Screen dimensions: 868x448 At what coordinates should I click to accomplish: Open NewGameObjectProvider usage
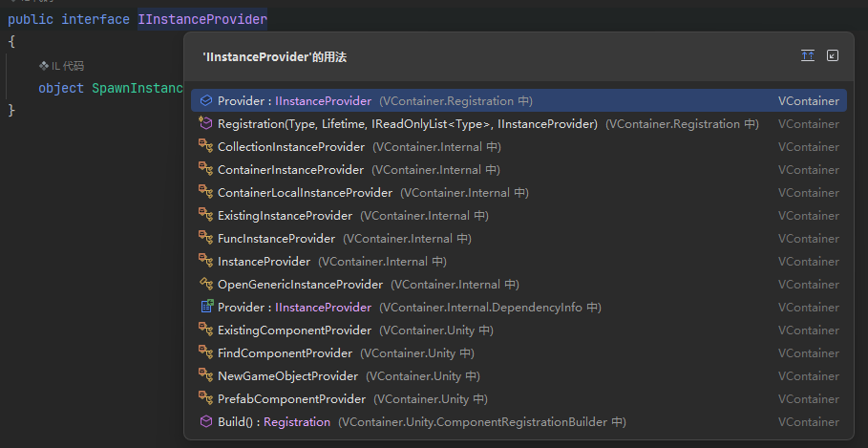point(287,375)
